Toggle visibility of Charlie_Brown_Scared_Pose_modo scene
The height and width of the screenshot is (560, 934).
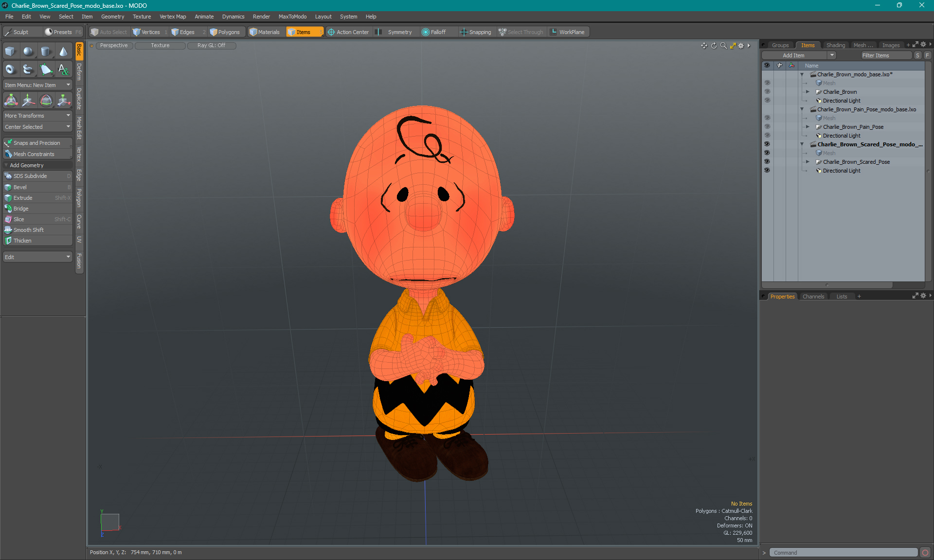[x=767, y=144]
